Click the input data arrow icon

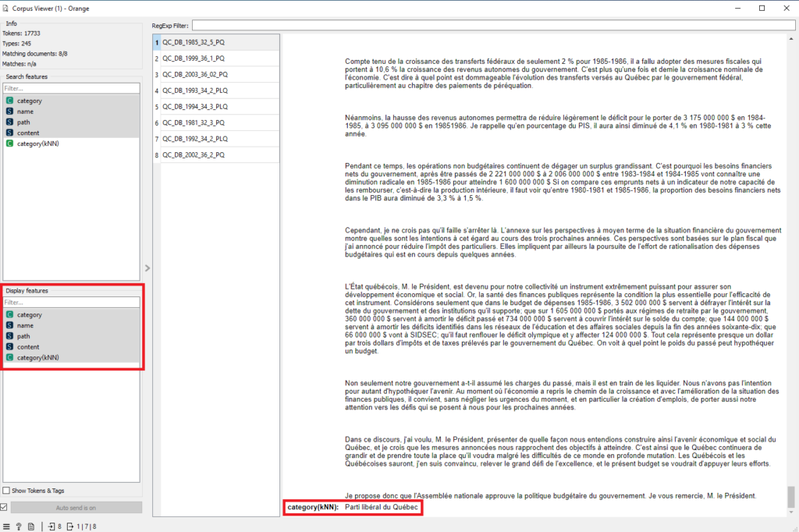point(51,527)
